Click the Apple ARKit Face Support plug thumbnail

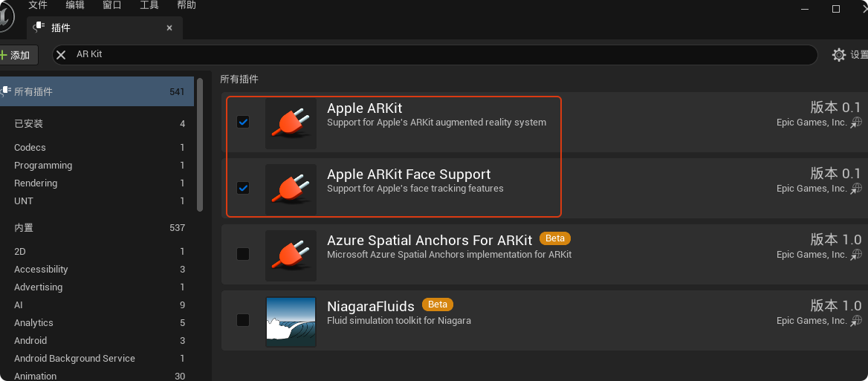click(291, 189)
